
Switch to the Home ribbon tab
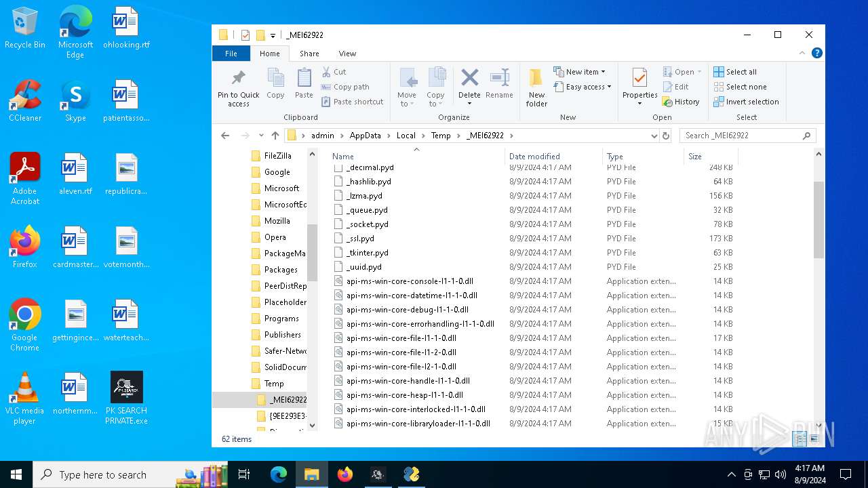(x=269, y=54)
